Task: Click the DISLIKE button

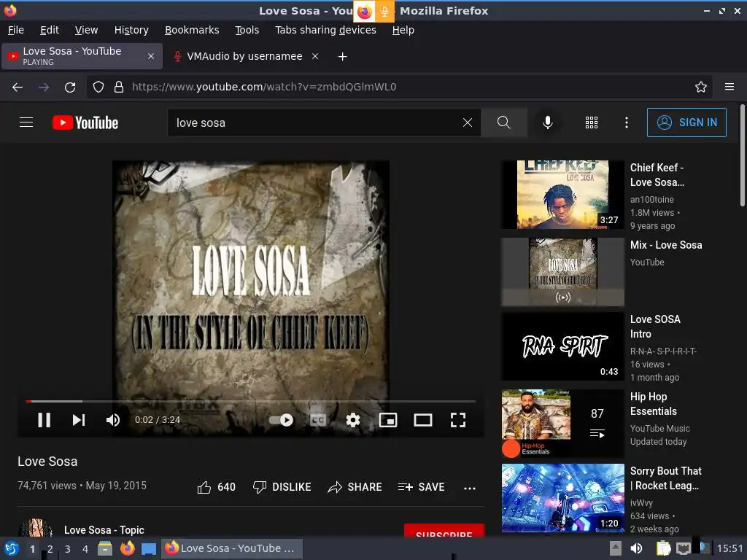Action: (x=282, y=487)
